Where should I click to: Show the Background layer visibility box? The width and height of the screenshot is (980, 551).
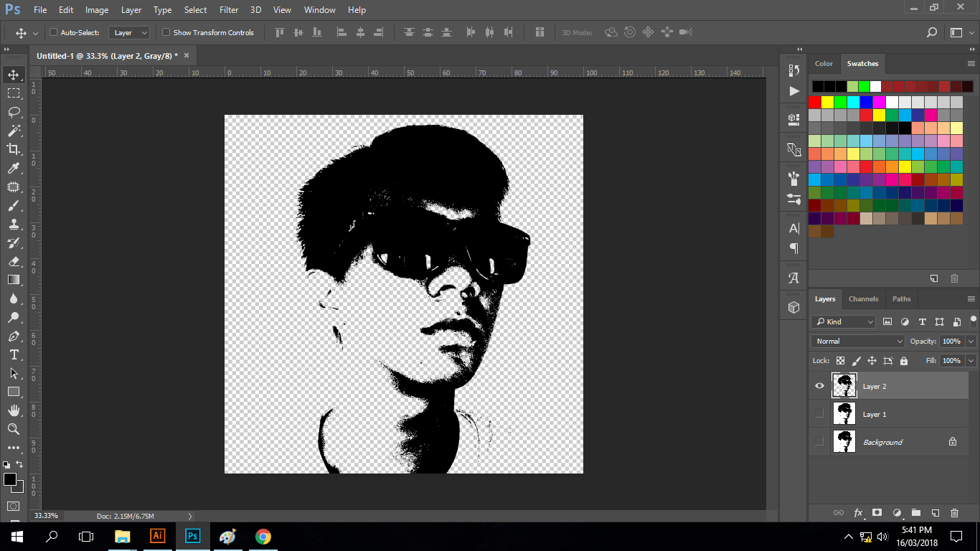tap(819, 442)
